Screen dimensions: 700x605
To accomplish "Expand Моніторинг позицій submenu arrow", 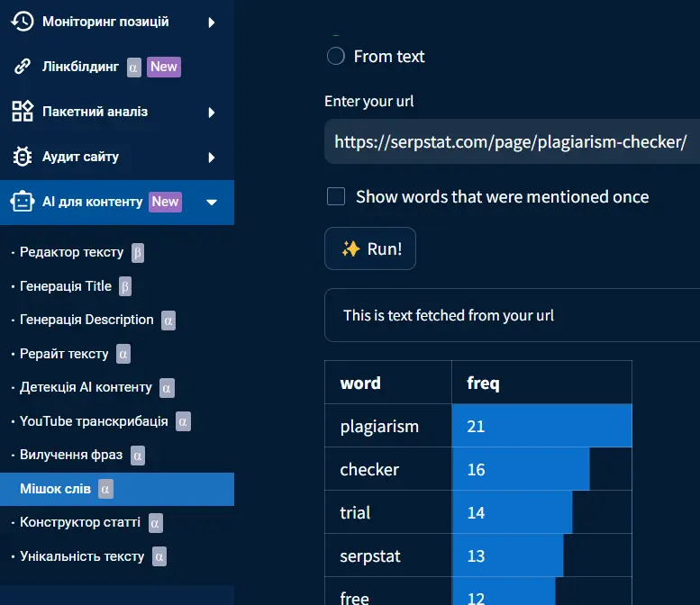I will [x=212, y=23].
